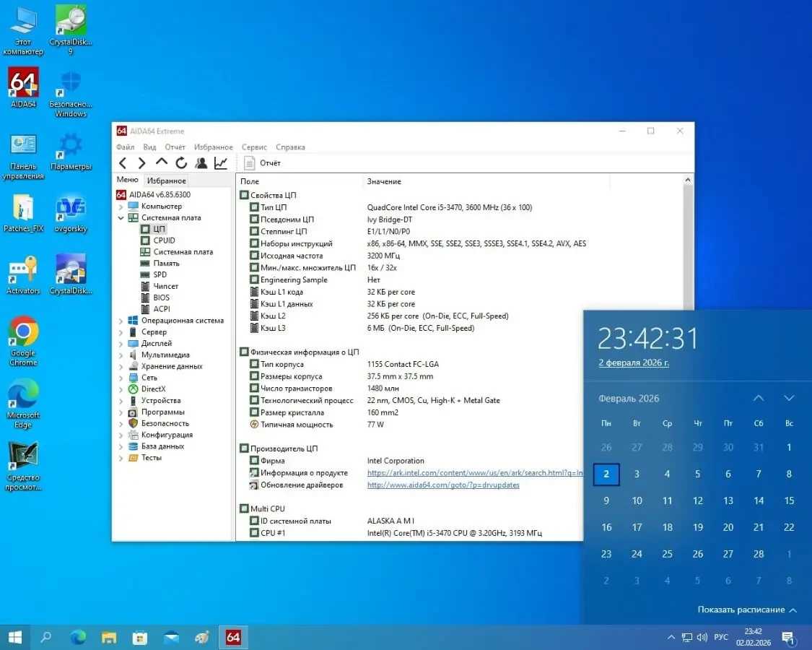Open the volume control in system tray

[702, 637]
